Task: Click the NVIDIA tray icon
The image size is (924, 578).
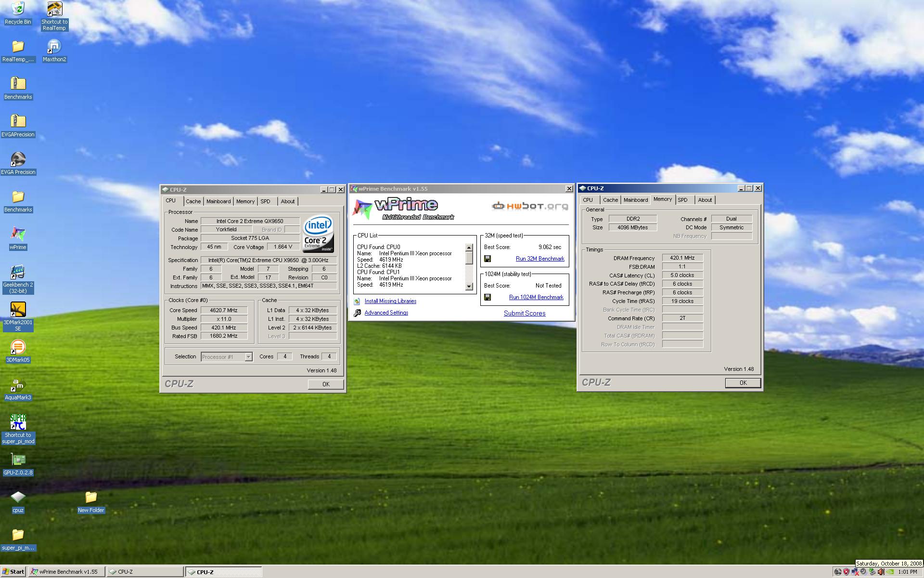Action: [890, 572]
